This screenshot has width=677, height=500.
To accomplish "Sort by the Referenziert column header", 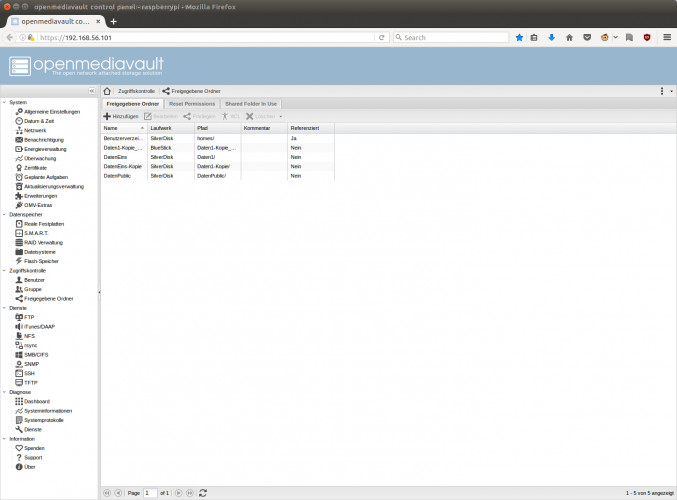I will 311,128.
